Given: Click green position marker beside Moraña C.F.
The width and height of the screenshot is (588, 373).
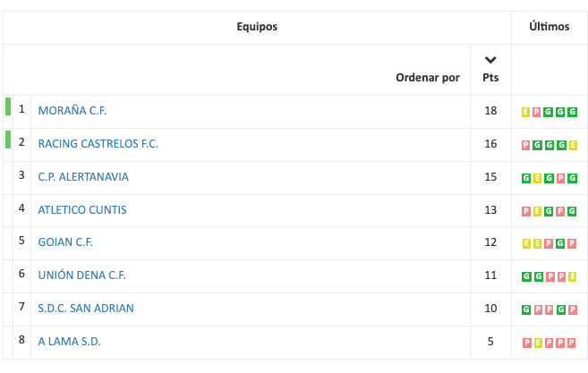Looking at the screenshot, I should tap(8, 106).
